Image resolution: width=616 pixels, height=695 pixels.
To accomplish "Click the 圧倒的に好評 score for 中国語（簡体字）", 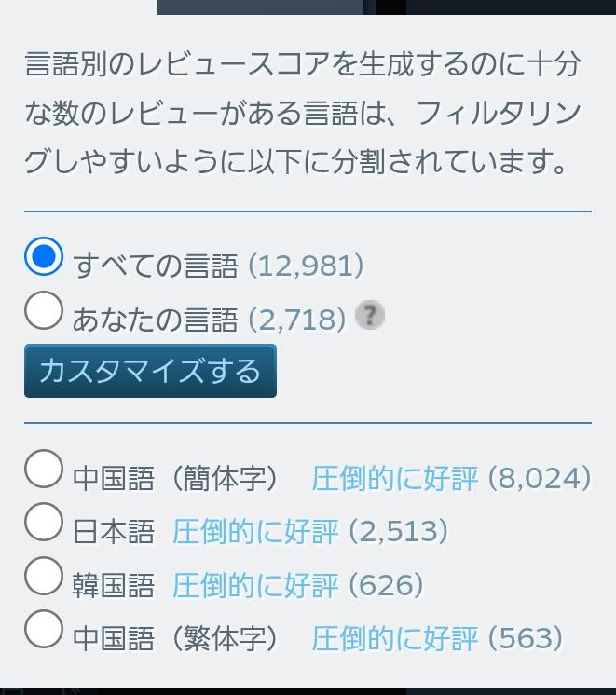I will coord(394,479).
